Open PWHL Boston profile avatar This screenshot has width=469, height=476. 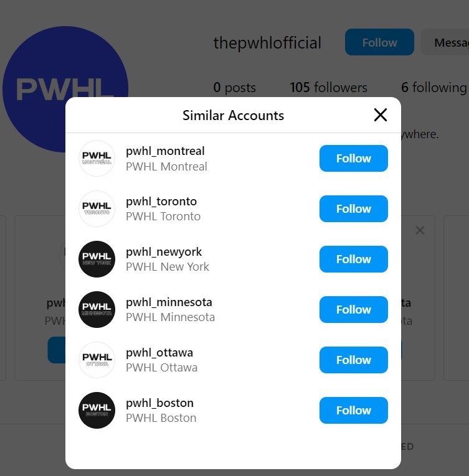click(97, 411)
